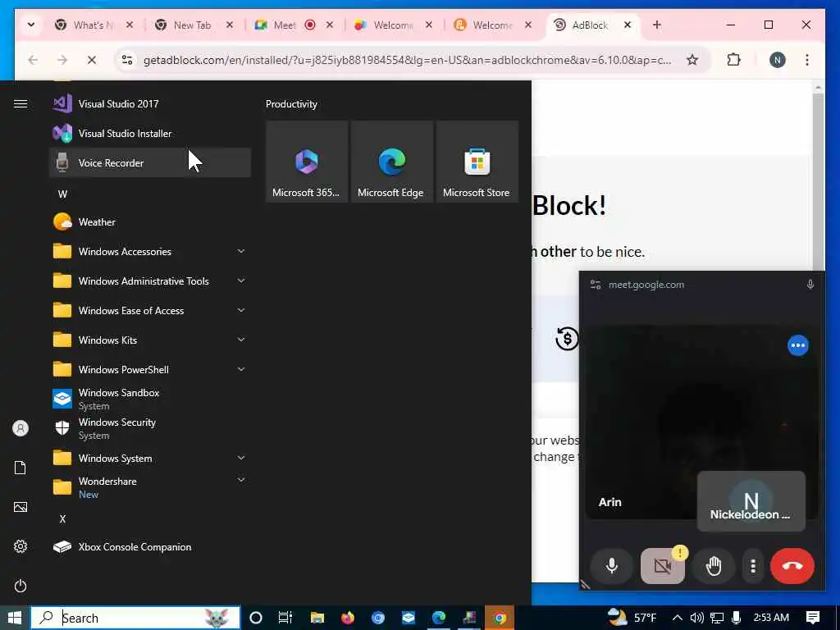The height and width of the screenshot is (630, 840).
Task: Open Task View on taskbar
Action: (x=285, y=618)
